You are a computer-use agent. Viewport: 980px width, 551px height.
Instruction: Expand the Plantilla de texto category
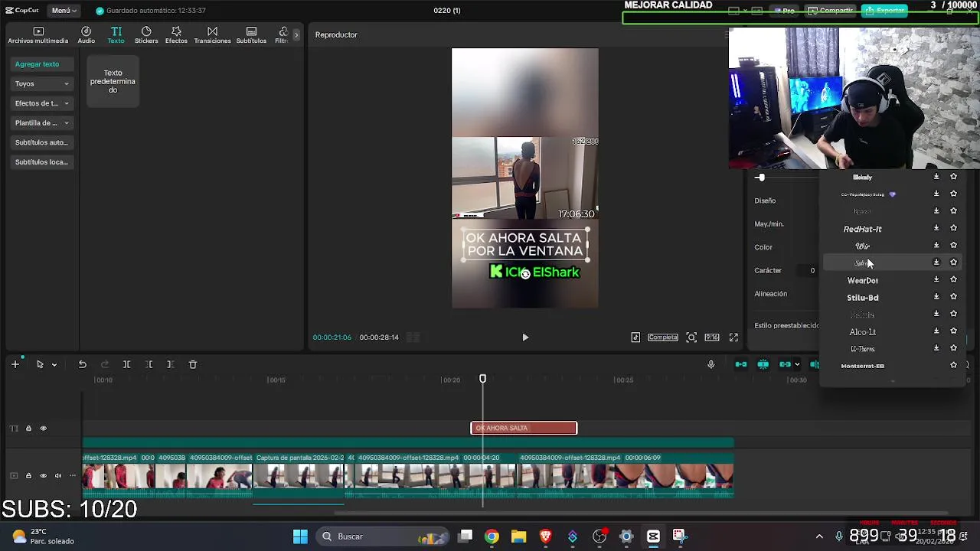42,122
